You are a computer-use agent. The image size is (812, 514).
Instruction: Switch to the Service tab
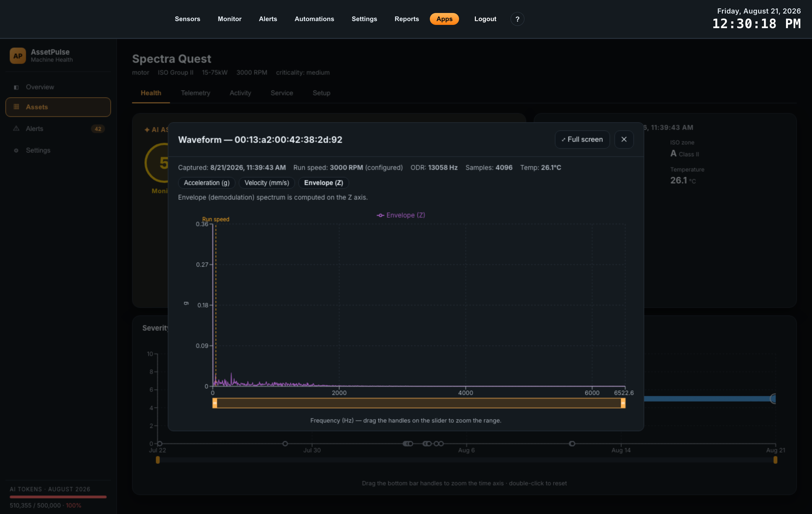[281, 93]
